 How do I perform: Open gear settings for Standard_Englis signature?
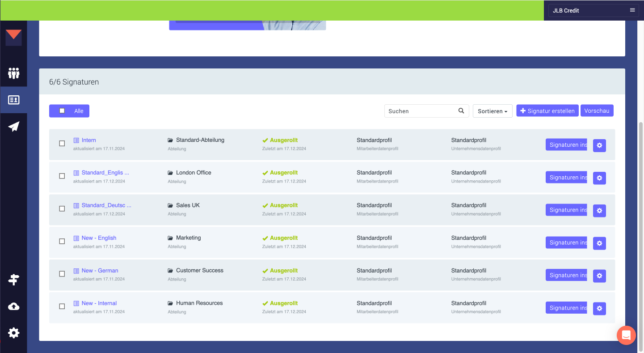599,178
